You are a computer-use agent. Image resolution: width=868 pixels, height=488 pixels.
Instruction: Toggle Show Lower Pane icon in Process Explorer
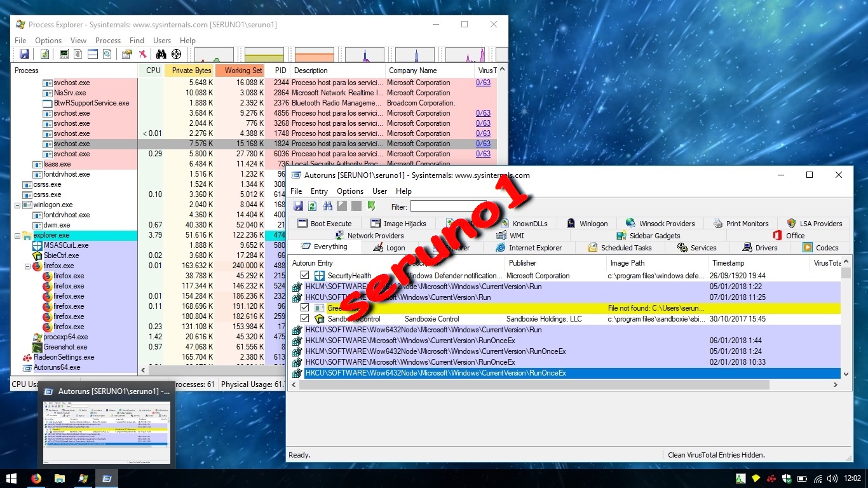pyautogui.click(x=93, y=55)
